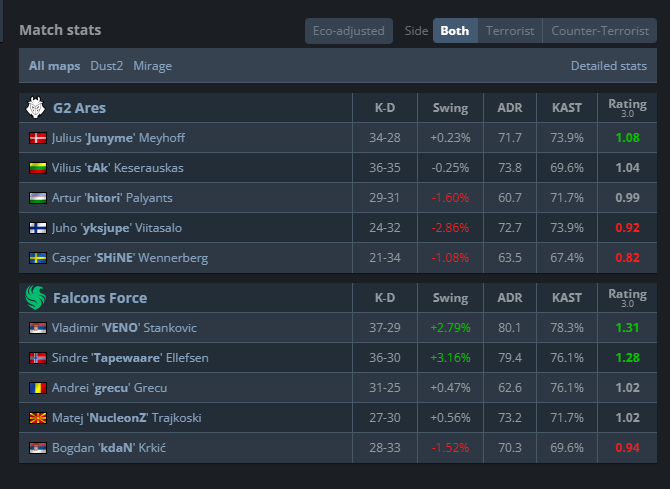Click the Danish flag beside Junyme
The image size is (670, 489).
[38, 138]
